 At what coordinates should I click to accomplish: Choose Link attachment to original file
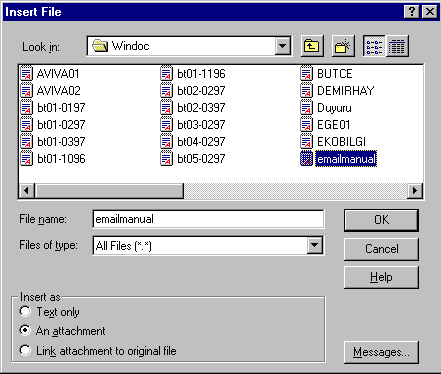(x=25, y=350)
